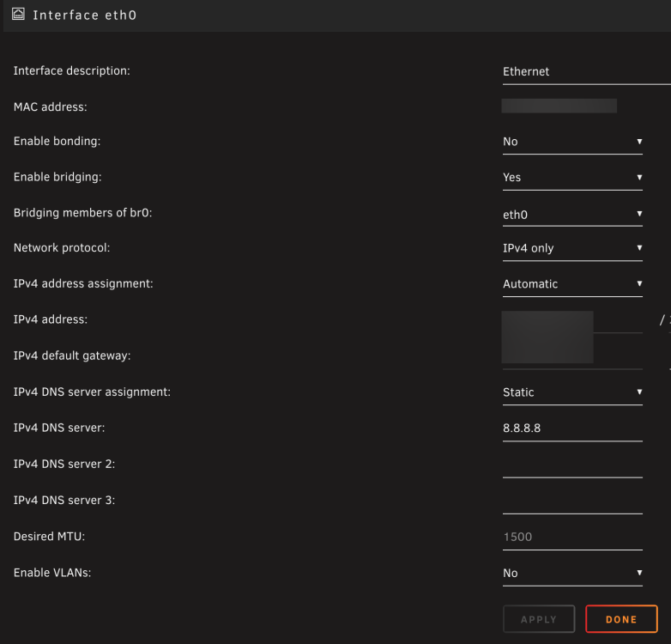Click the IPv4 DNS server 3 field
This screenshot has height=644, width=671.
pos(572,501)
